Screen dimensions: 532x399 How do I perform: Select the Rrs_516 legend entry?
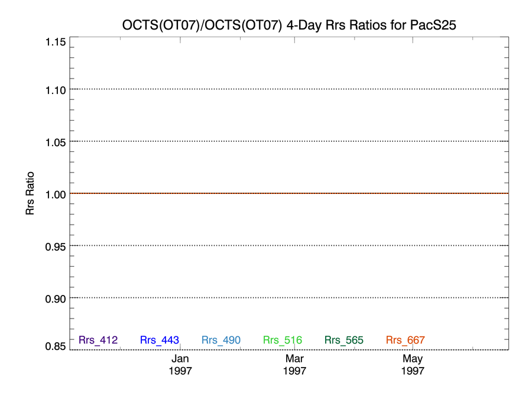(283, 340)
